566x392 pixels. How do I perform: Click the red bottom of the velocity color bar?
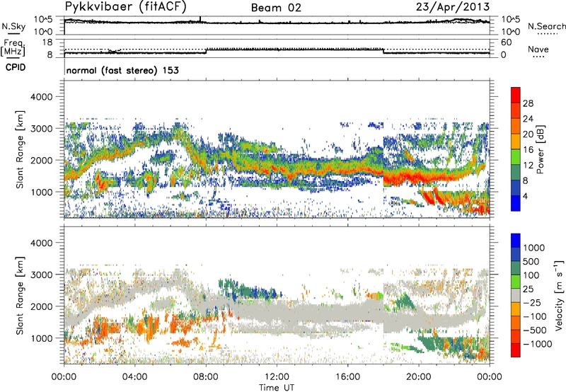click(516, 350)
